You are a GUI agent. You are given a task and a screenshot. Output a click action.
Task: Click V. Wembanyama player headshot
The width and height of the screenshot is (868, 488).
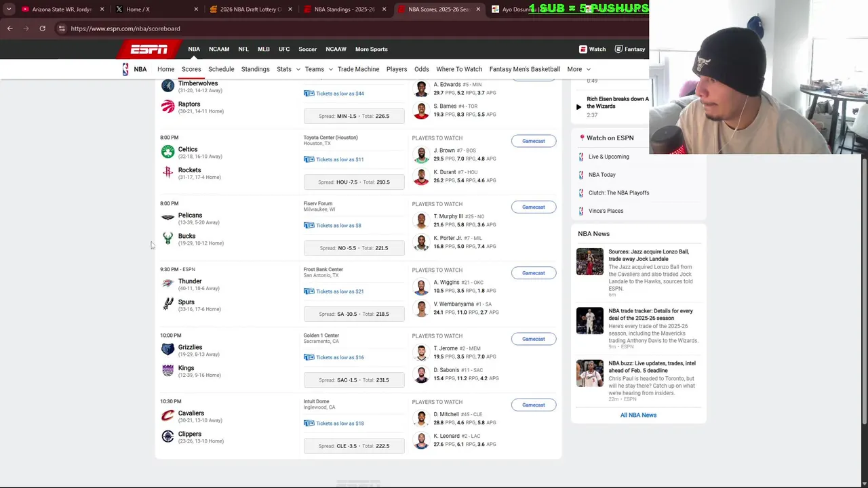coord(421,308)
